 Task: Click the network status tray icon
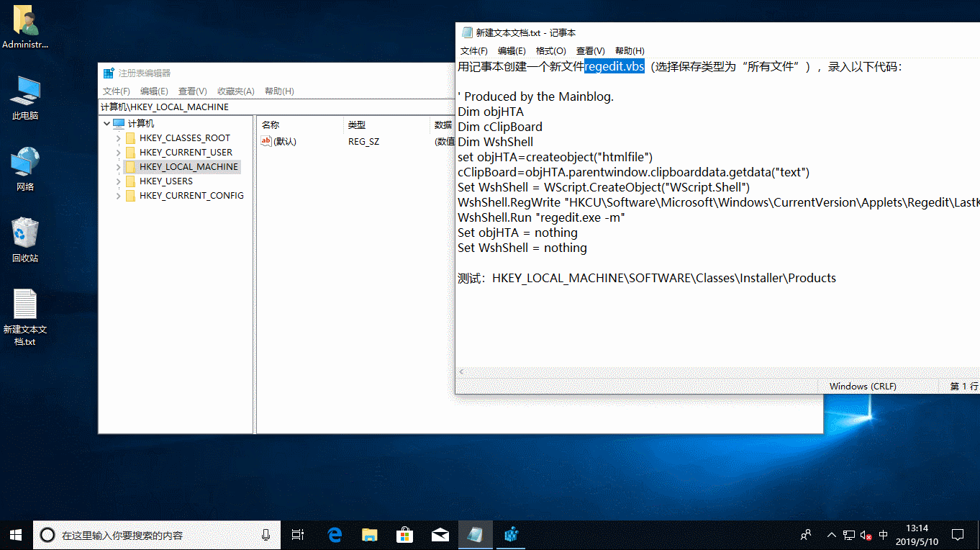coord(849,535)
